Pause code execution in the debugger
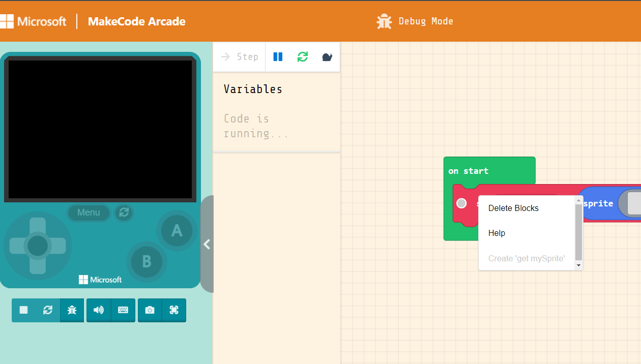This screenshot has height=364, width=641. click(x=278, y=56)
